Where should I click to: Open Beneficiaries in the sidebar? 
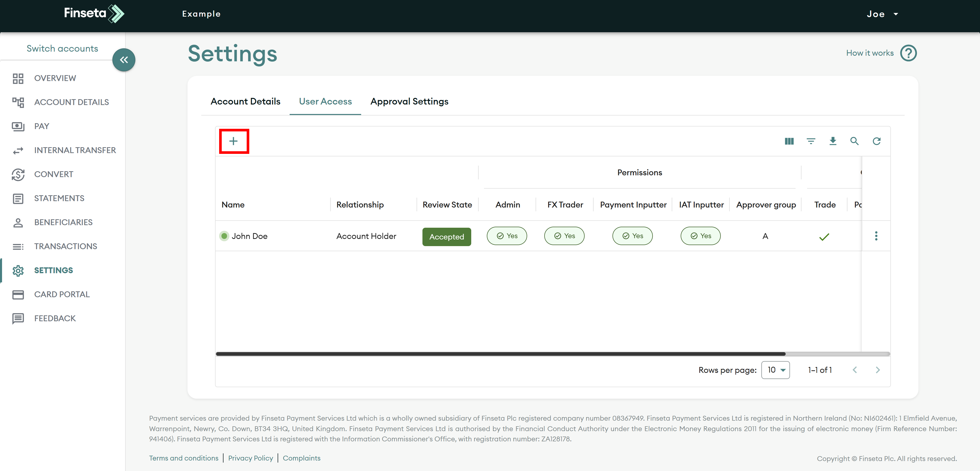63,222
